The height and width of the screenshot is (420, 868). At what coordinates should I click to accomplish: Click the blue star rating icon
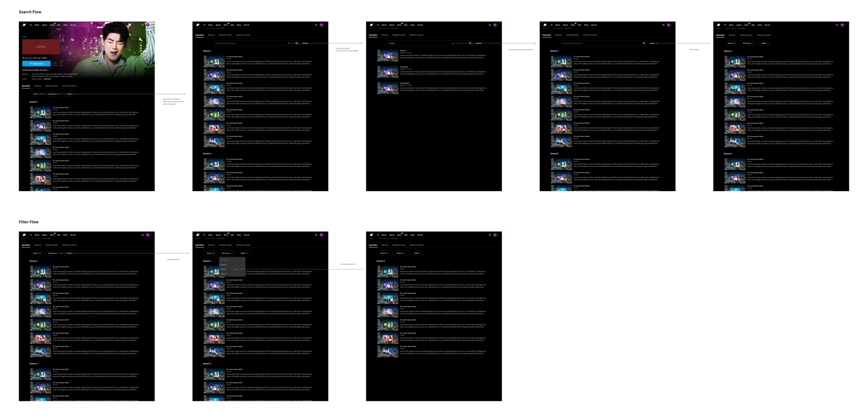click(23, 58)
